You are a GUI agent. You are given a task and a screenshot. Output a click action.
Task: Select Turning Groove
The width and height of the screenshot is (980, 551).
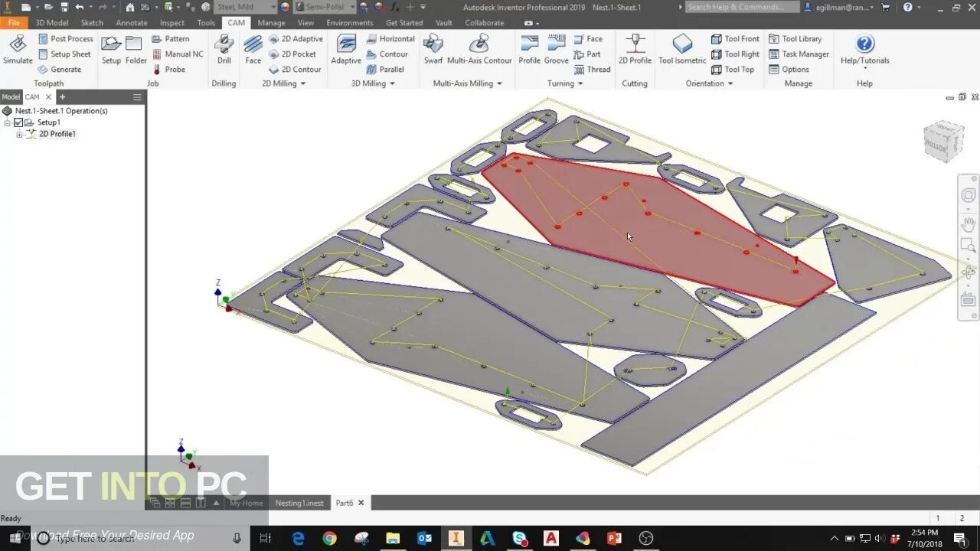[557, 50]
